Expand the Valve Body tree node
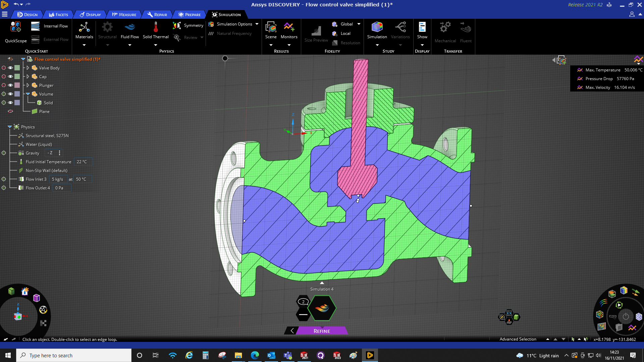 click(28, 68)
